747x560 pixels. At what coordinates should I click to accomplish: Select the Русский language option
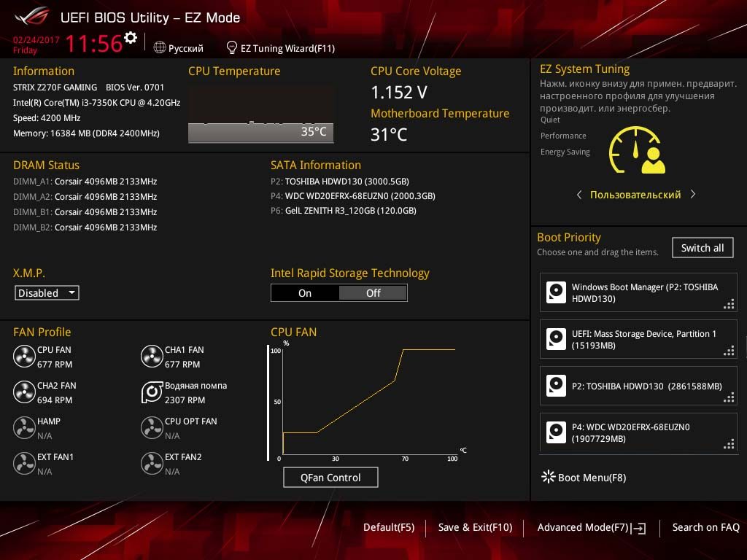[186, 49]
